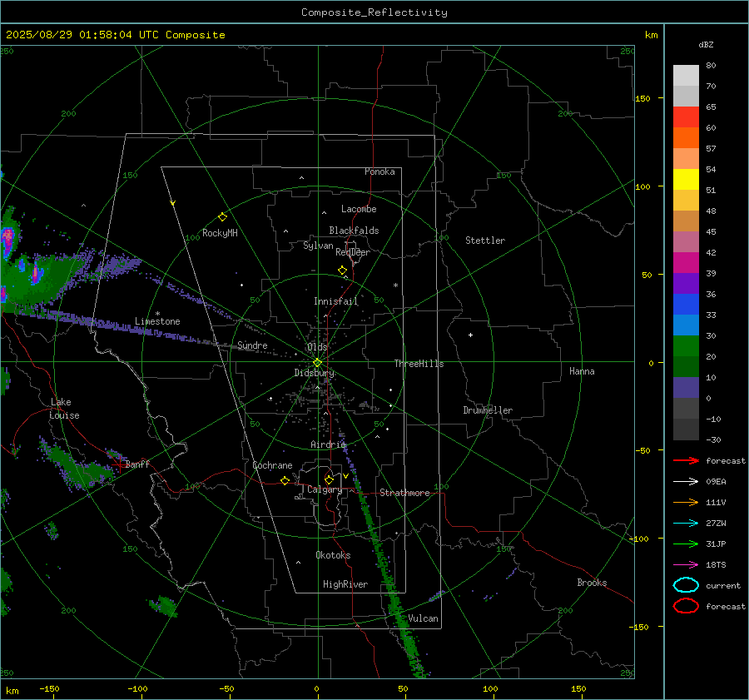
Task: Select the 54 dBZ yellow color swatch
Action: pos(686,180)
